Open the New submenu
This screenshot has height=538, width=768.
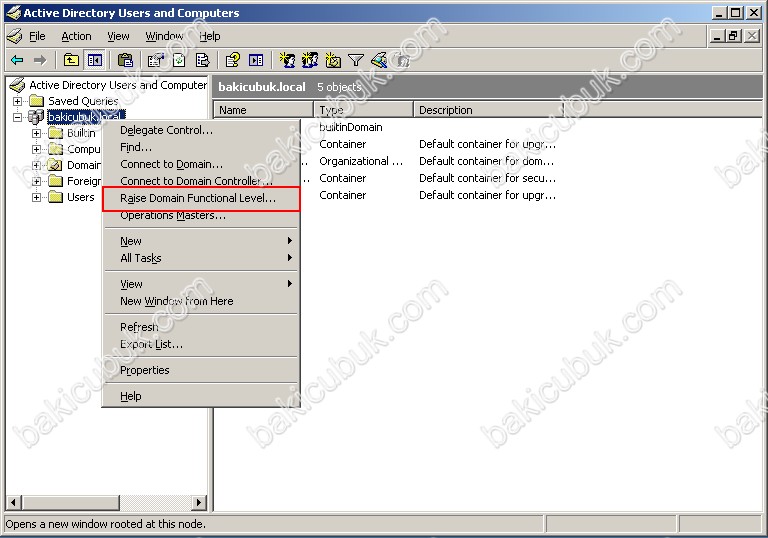(201, 241)
